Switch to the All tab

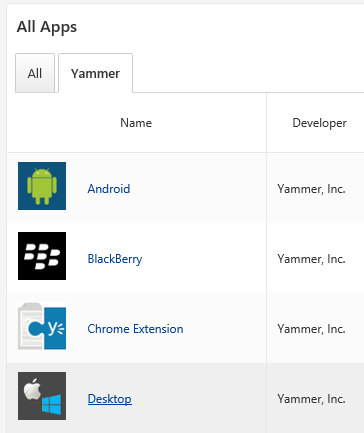(x=35, y=73)
